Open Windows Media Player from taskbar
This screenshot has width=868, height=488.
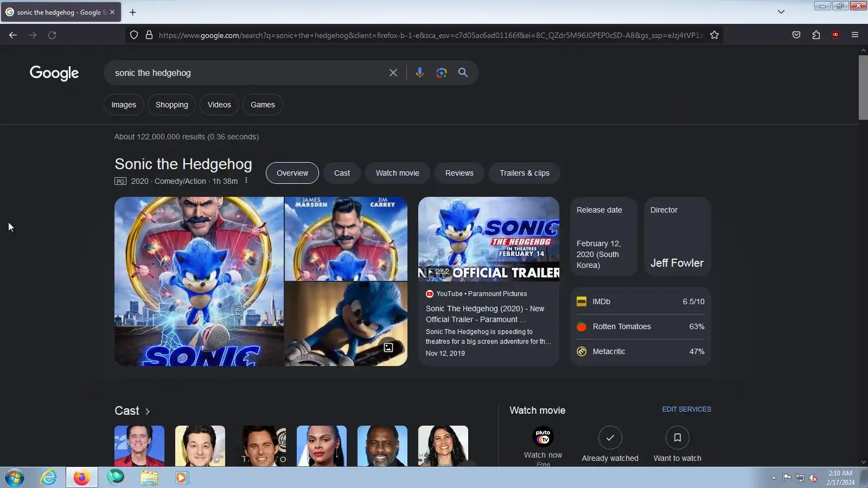pyautogui.click(x=182, y=478)
